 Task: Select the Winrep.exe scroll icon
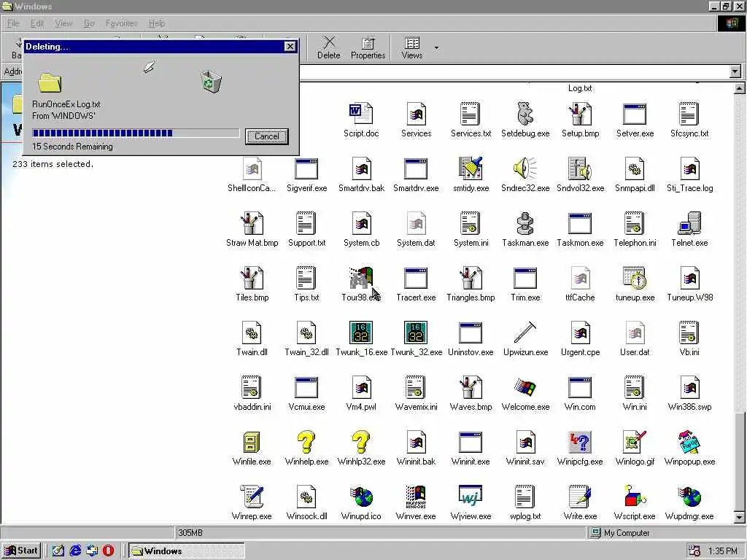tap(252, 497)
